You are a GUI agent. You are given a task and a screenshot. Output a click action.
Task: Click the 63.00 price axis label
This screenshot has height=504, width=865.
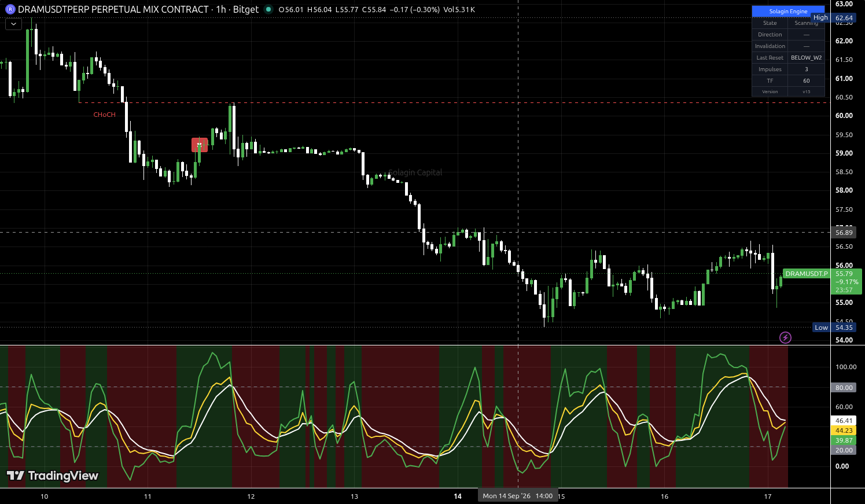pos(844,4)
